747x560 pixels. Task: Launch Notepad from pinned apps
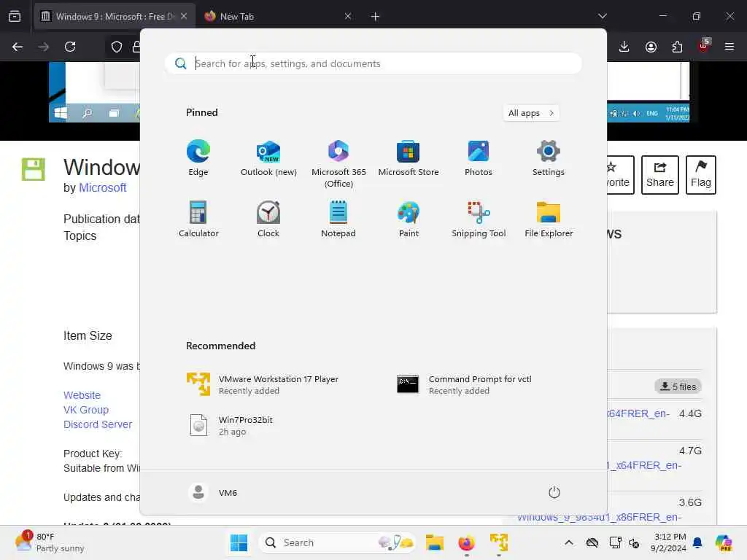[x=338, y=219]
